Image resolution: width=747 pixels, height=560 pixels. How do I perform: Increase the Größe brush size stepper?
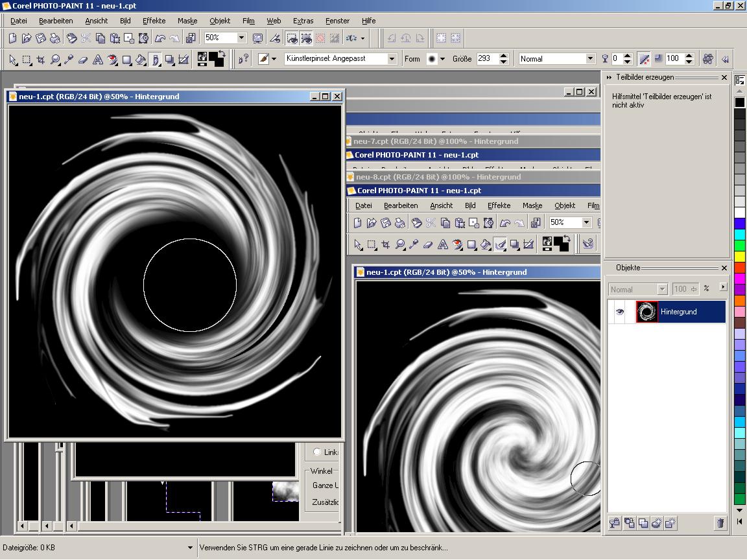click(x=504, y=56)
